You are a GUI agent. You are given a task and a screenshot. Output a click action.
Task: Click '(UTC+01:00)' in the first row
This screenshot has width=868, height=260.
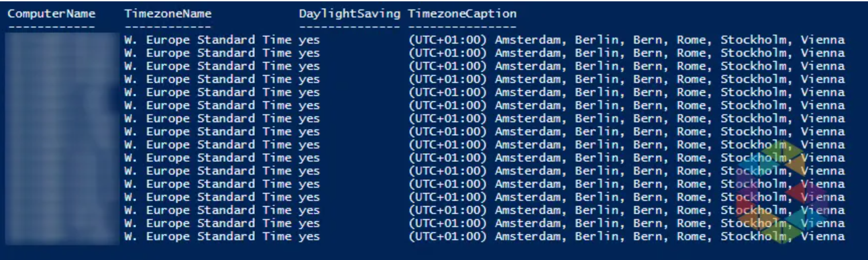pos(447,40)
